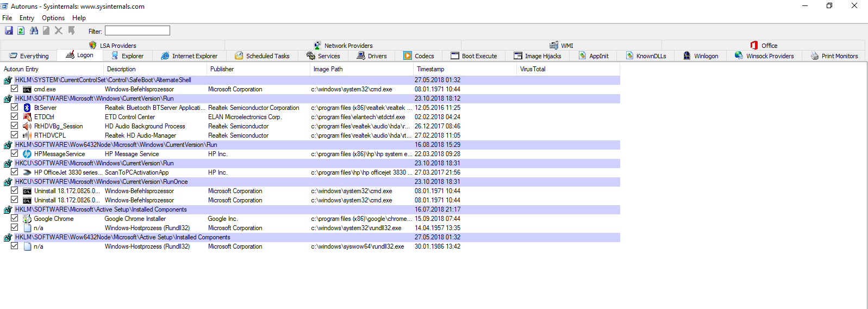Uncheck the HP OfficeJet 3830 series entry
Screen dimensions: 868x309
click(x=15, y=172)
